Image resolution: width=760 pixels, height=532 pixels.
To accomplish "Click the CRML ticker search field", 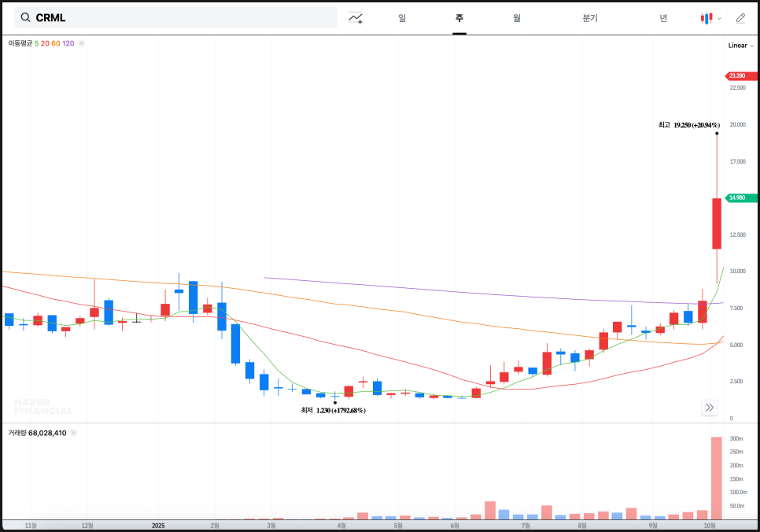I will [181, 17].
